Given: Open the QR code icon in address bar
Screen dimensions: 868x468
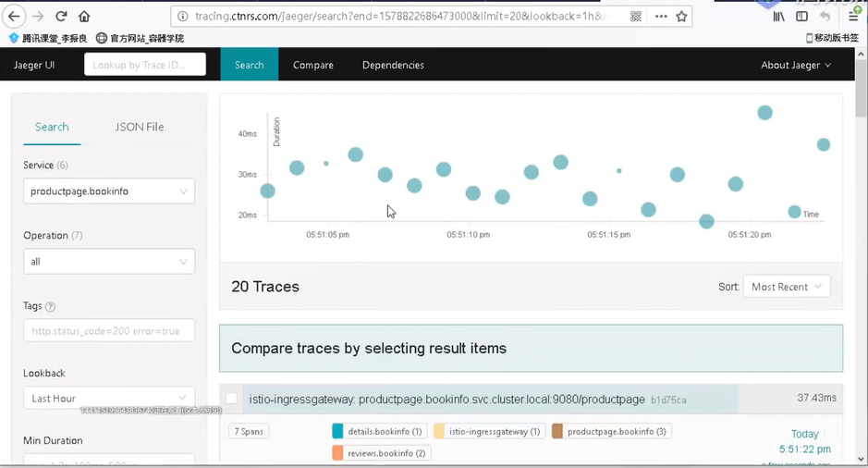Looking at the screenshot, I should pyautogui.click(x=635, y=16).
